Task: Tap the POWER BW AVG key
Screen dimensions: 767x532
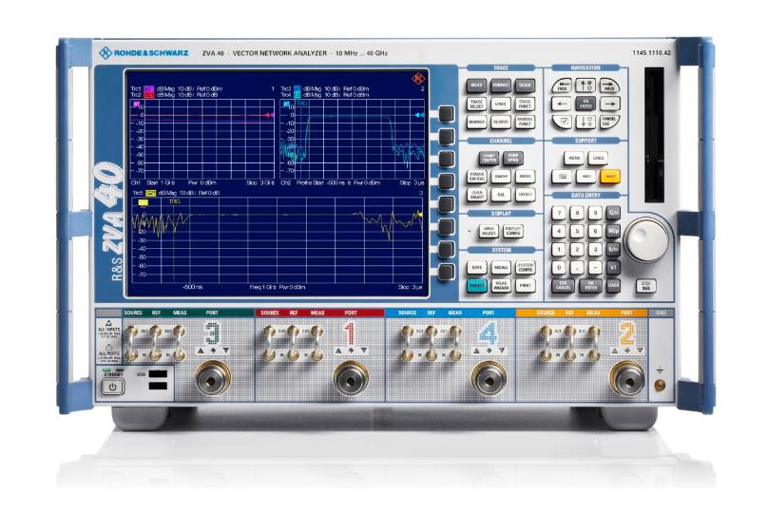Action: point(476,177)
